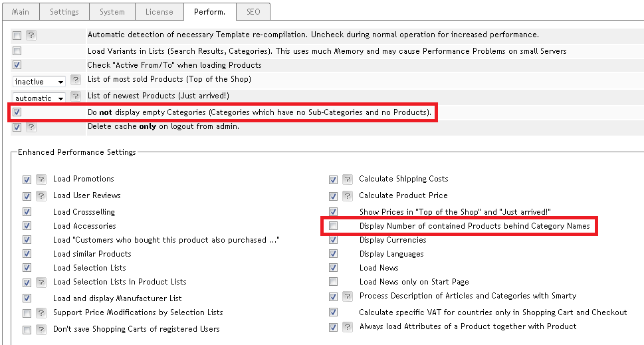Open help icon for Automatic Template re-compilation detection

coord(31,35)
